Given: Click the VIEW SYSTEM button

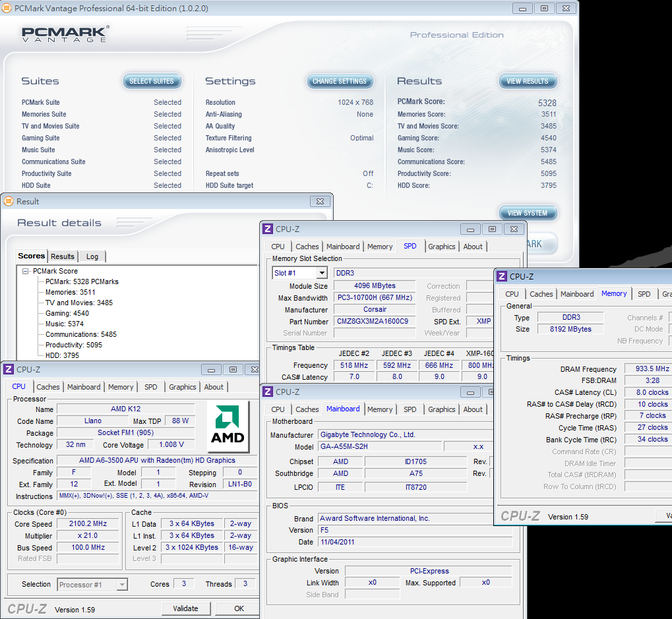Looking at the screenshot, I should pyautogui.click(x=528, y=213).
